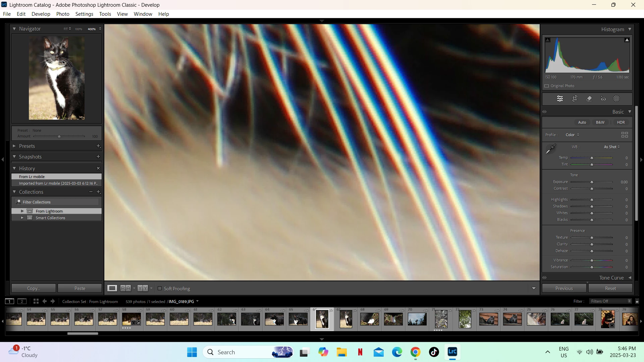
Task: Select the Healing eraser tool icon
Action: click(589, 99)
